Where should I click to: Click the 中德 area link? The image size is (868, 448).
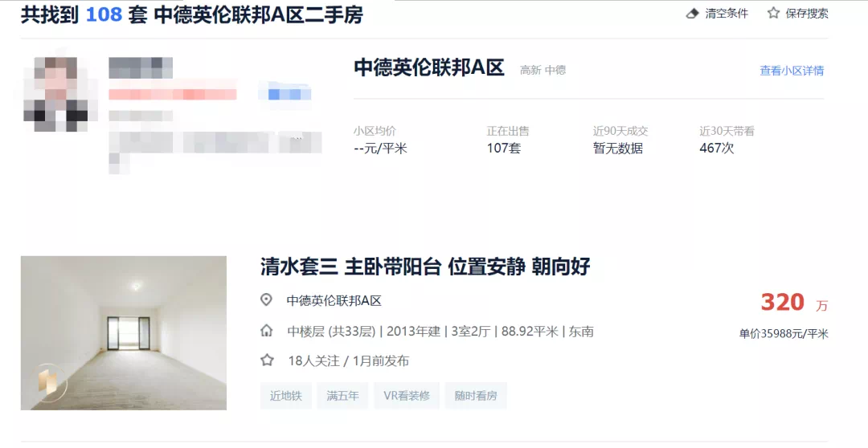tap(555, 70)
